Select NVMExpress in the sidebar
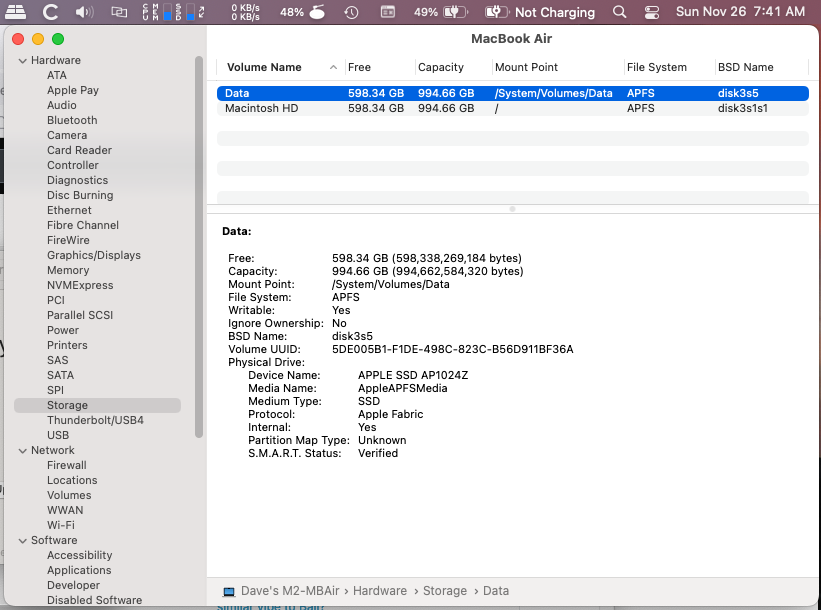 80,285
